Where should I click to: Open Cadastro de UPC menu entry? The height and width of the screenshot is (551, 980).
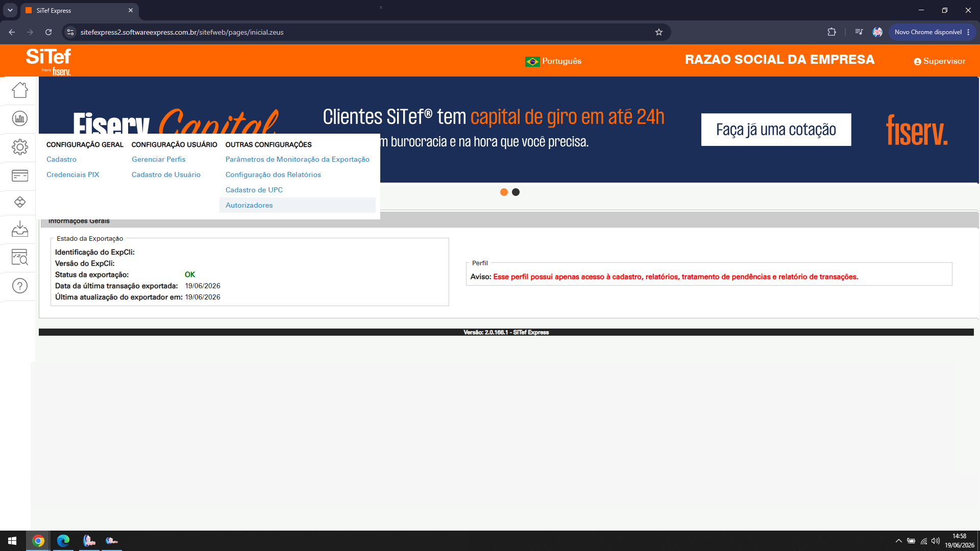[254, 190]
